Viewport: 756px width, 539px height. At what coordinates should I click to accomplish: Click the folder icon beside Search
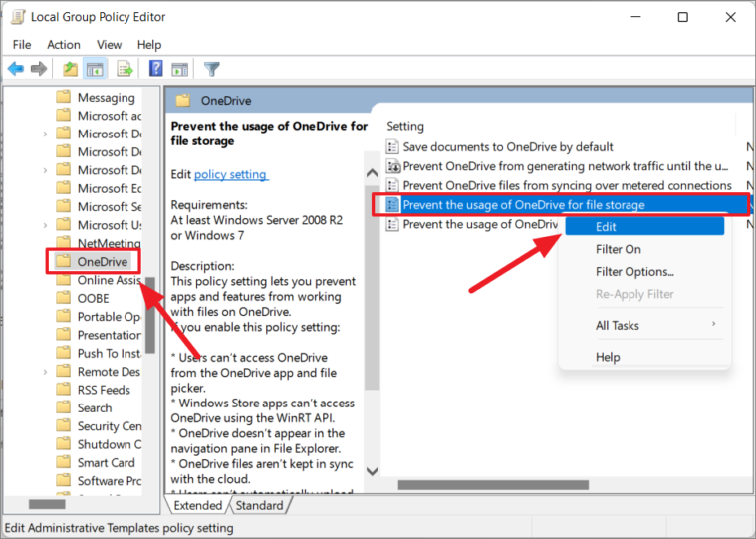point(63,406)
